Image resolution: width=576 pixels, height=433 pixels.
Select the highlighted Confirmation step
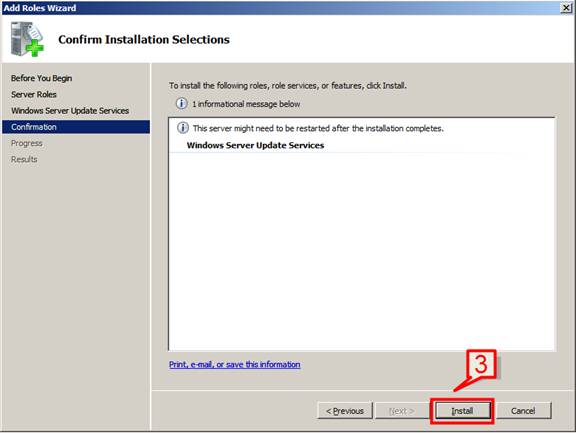tap(76, 127)
